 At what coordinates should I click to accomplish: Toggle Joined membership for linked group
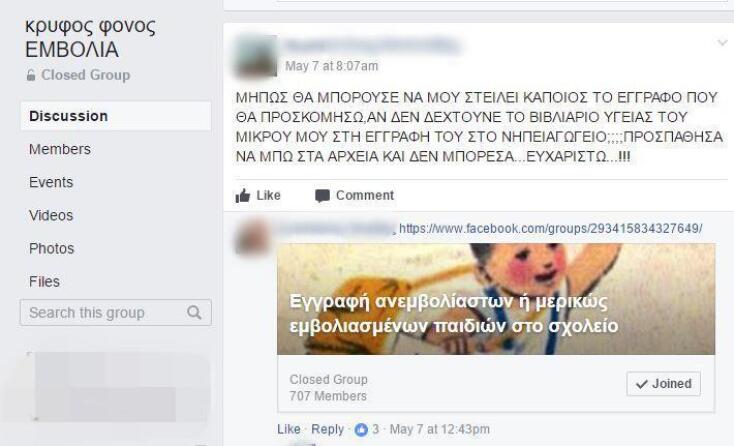663,384
